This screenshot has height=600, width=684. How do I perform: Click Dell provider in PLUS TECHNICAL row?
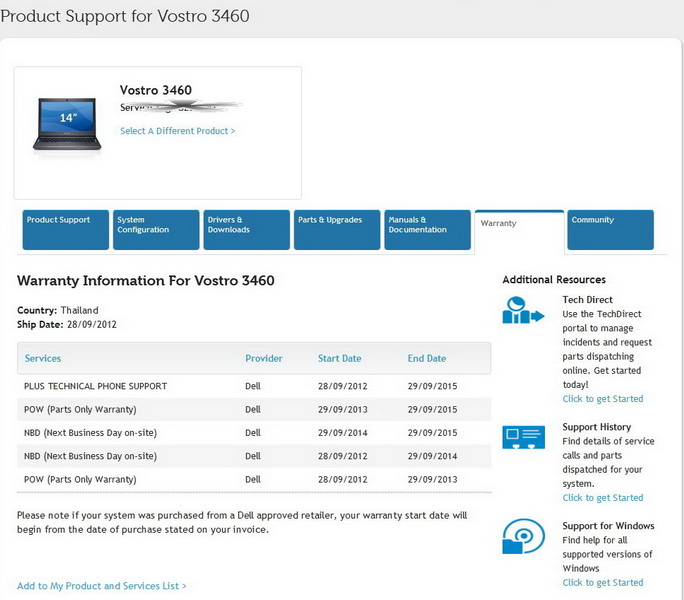(x=253, y=386)
